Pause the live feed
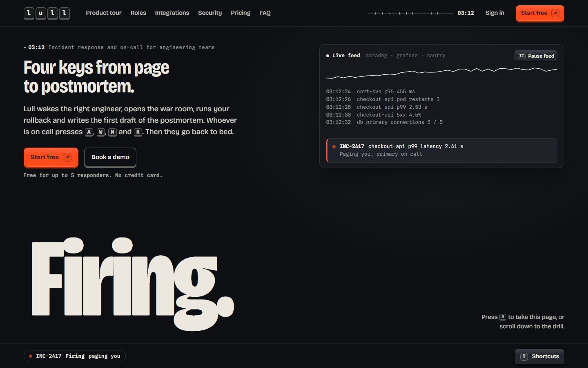The width and height of the screenshot is (588, 368). [x=536, y=56]
